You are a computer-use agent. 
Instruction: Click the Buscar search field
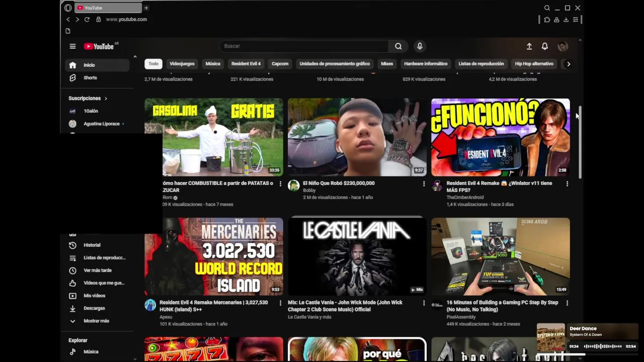(304, 46)
